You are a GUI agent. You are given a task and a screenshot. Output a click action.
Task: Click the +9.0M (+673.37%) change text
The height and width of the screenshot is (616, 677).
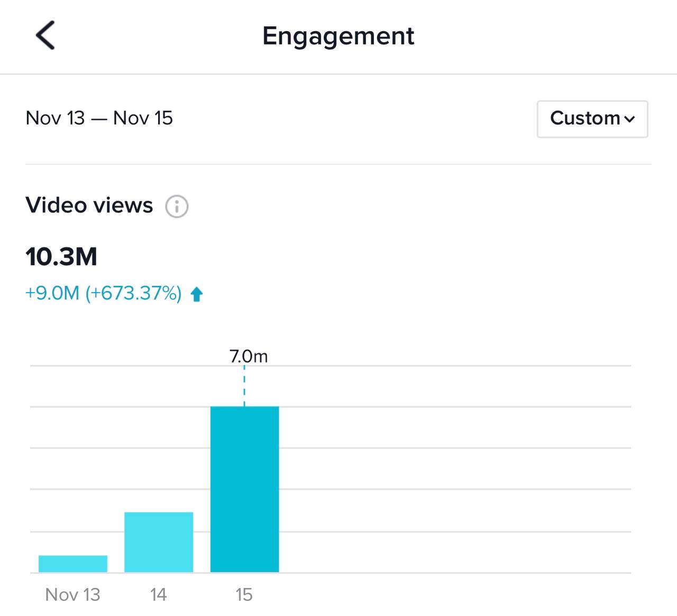[104, 293]
